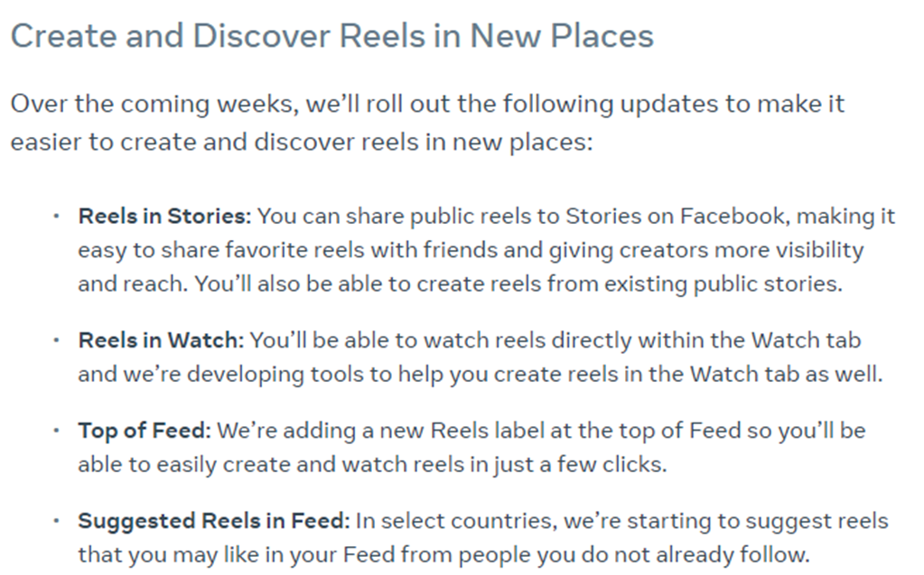Click the bold label Reels in Stories
Image resolution: width=924 pixels, height=575 pixels.
164,217
